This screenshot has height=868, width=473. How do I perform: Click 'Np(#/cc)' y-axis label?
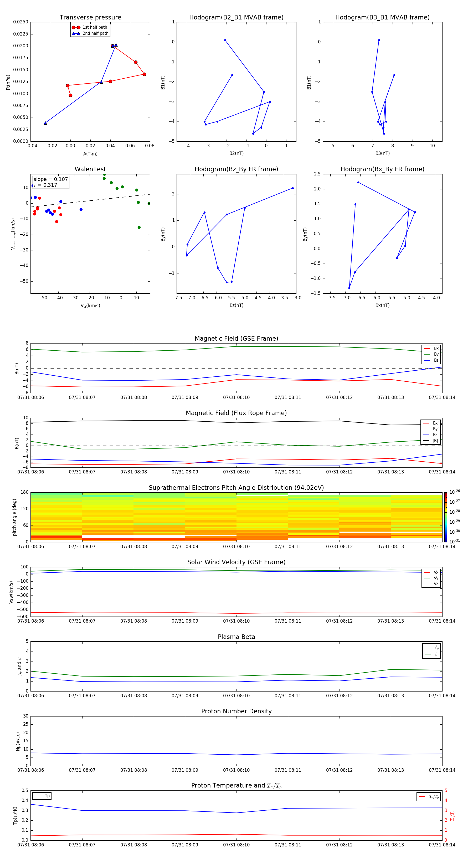[x=18, y=741]
